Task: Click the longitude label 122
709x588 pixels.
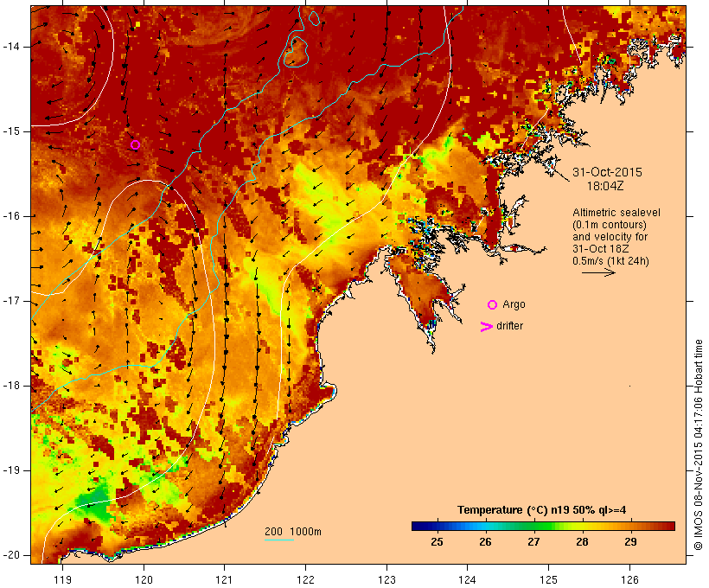Action: (306, 580)
